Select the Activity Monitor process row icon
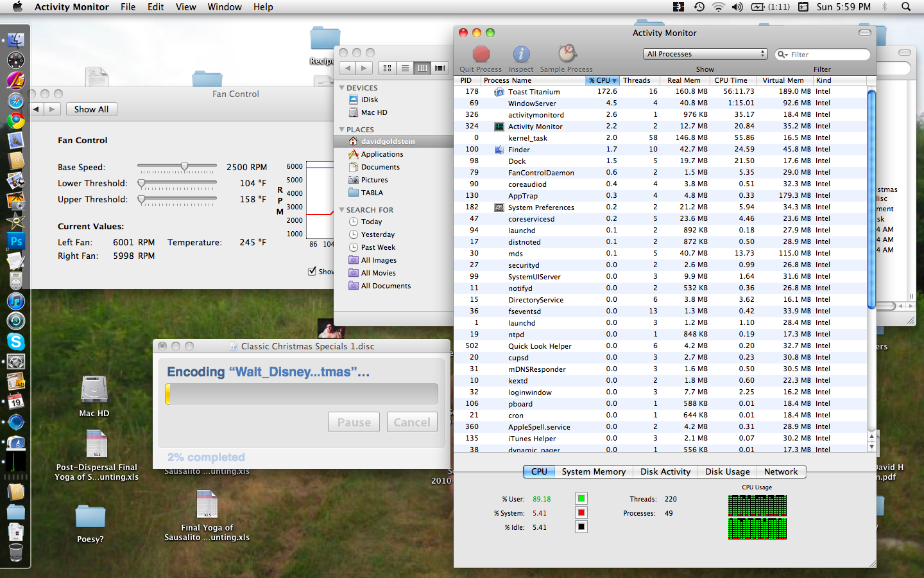Screen dimensions: 924x578 tap(499, 127)
